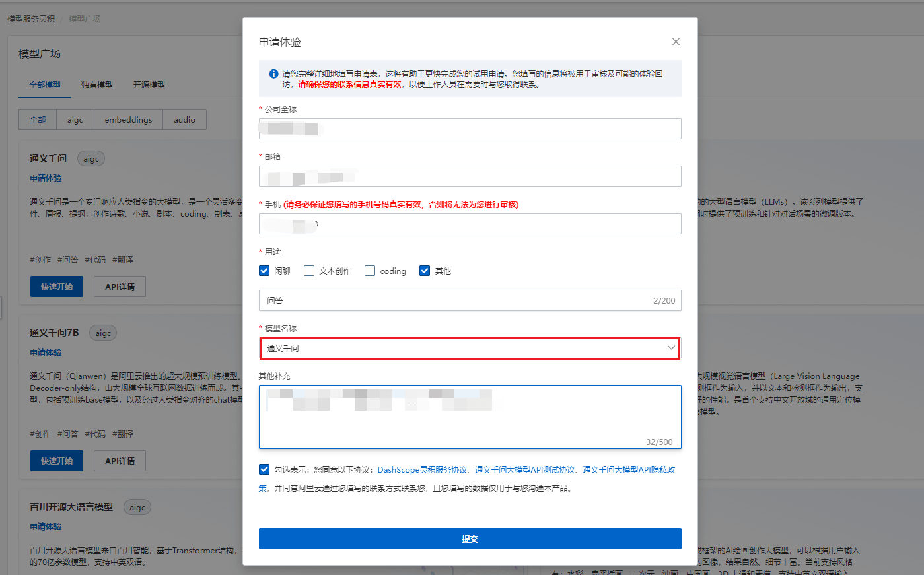
Task: Click the 申请体验 dialog title
Action: click(x=280, y=42)
